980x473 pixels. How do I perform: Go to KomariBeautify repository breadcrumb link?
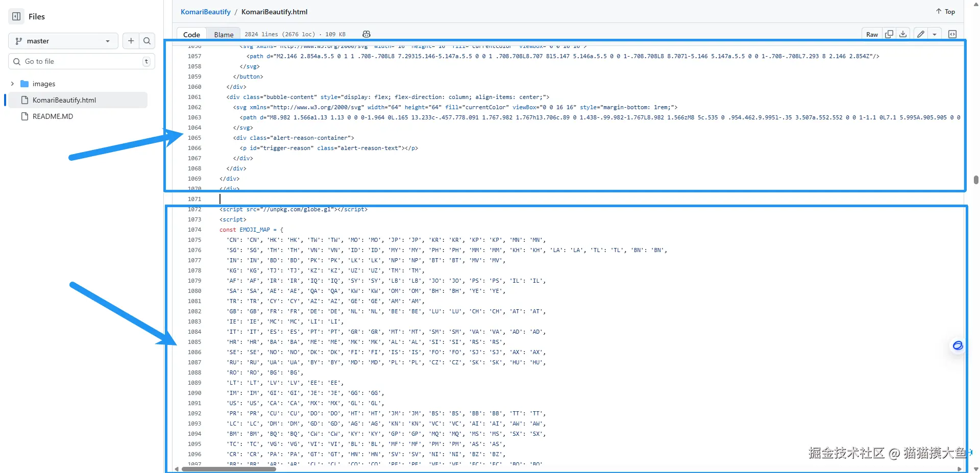205,12
